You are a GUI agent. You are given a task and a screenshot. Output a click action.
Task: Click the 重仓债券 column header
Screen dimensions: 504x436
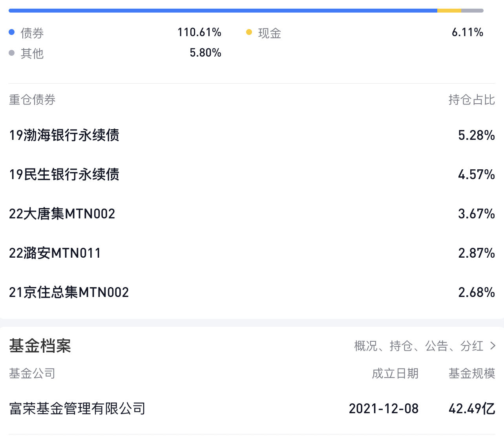pyautogui.click(x=32, y=100)
